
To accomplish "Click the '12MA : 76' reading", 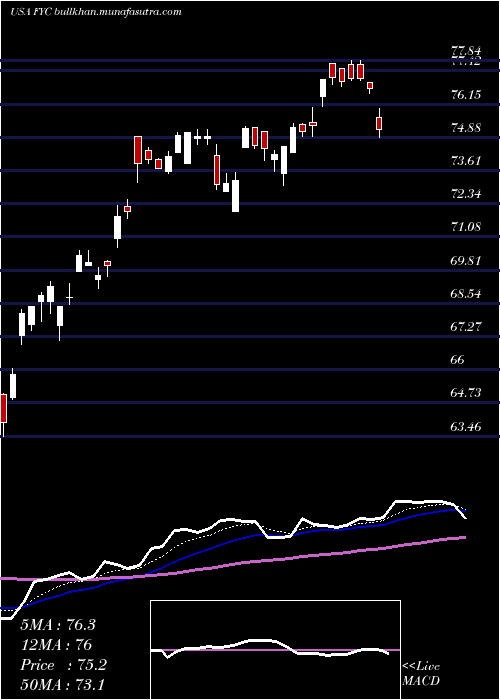I will coord(56,645).
